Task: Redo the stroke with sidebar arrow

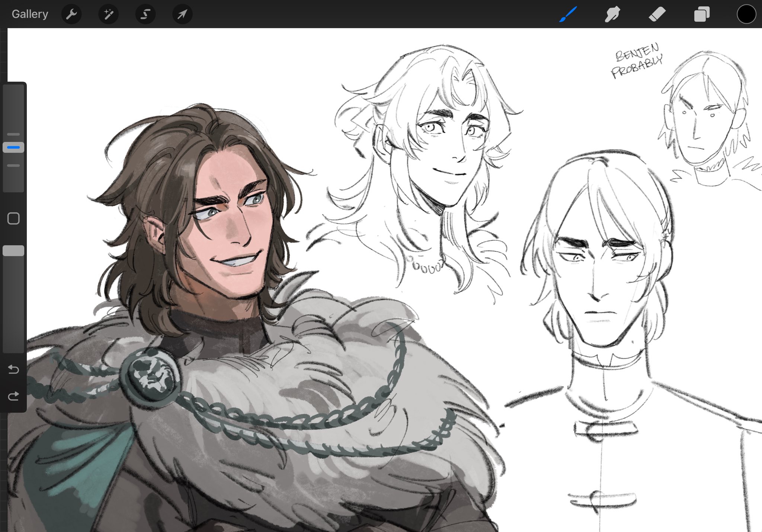Action: point(13,396)
